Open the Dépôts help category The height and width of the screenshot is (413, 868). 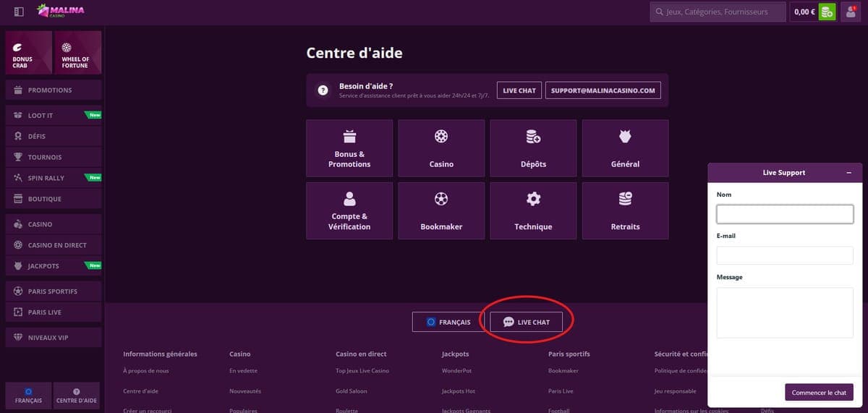point(533,148)
